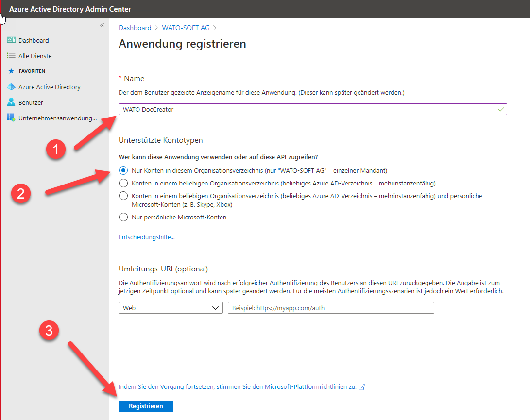This screenshot has width=530, height=420.
Task: Select multi-tenant Azure AD-Verzeichnis only option
Action: 123,184
